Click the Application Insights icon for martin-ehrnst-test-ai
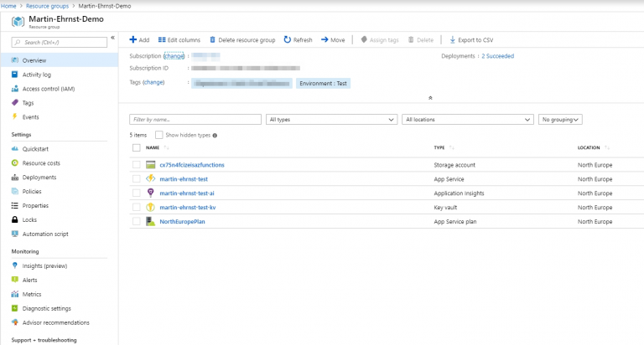Viewport: 644px width, 345px height. coord(151,193)
